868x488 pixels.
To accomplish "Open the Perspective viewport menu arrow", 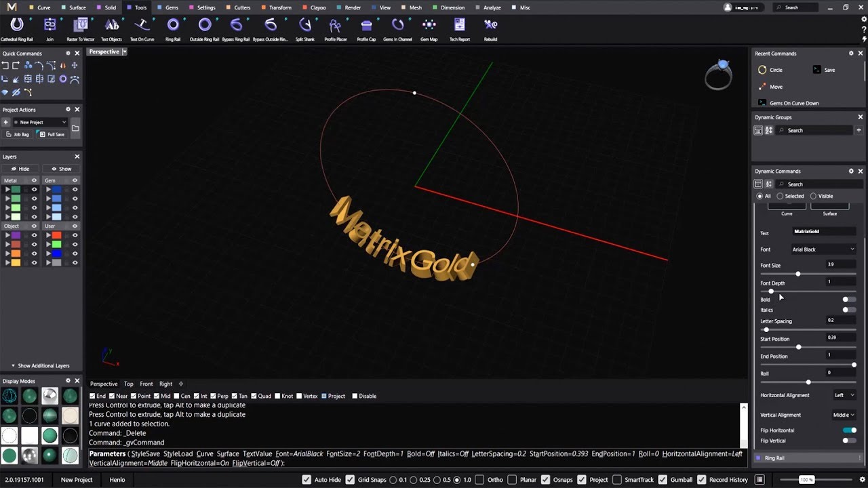I will [x=125, y=52].
